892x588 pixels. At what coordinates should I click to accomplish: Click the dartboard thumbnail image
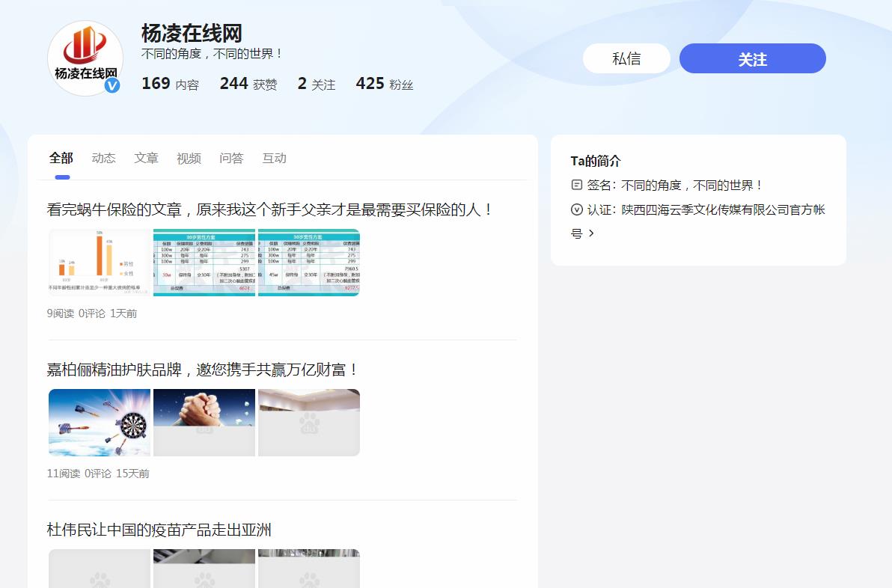click(x=100, y=423)
